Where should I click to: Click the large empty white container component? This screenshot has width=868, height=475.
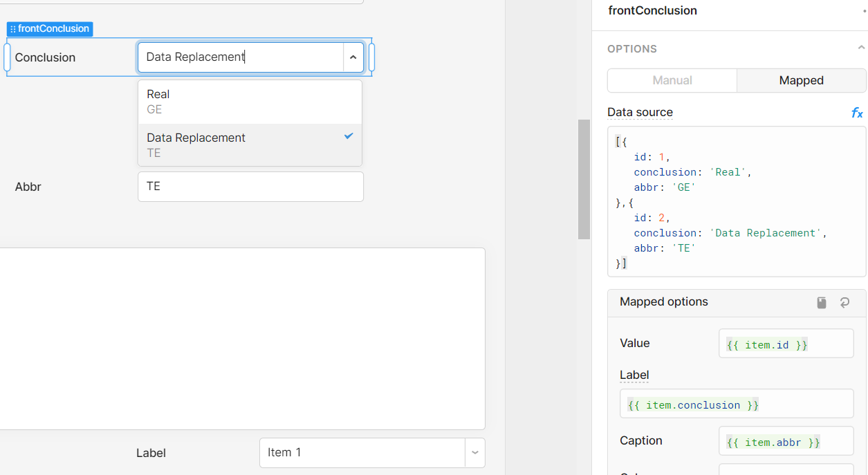[x=242, y=339]
